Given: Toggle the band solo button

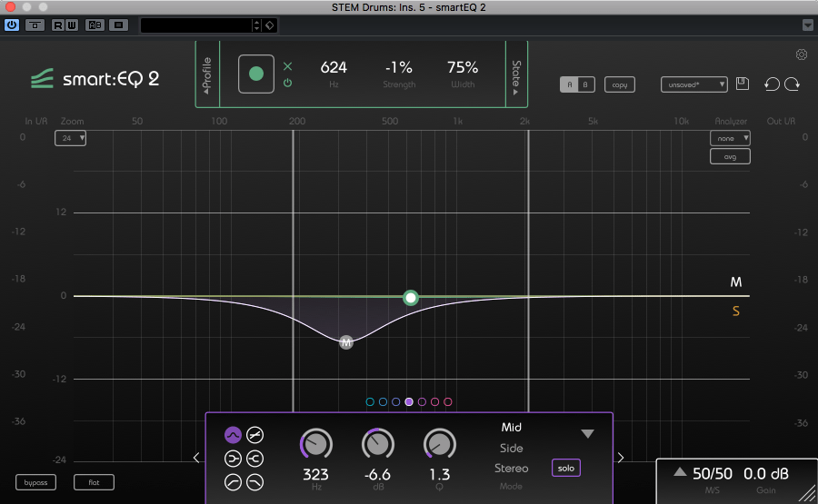Looking at the screenshot, I should pos(566,468).
